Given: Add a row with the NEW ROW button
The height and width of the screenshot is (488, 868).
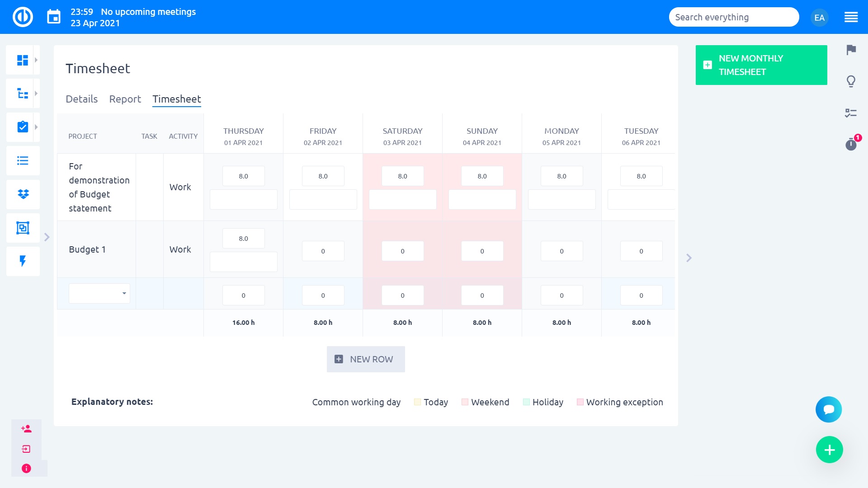Looking at the screenshot, I should click(366, 359).
